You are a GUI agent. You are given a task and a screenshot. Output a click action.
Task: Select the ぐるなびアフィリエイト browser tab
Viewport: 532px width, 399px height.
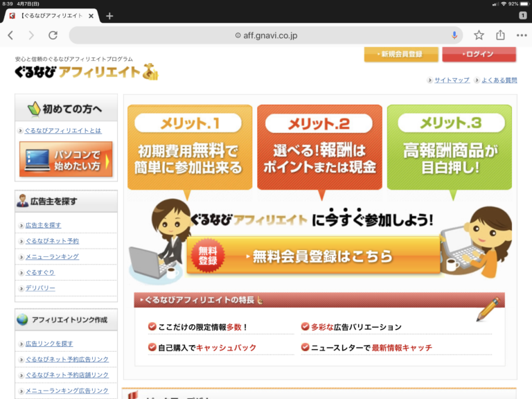(51, 16)
